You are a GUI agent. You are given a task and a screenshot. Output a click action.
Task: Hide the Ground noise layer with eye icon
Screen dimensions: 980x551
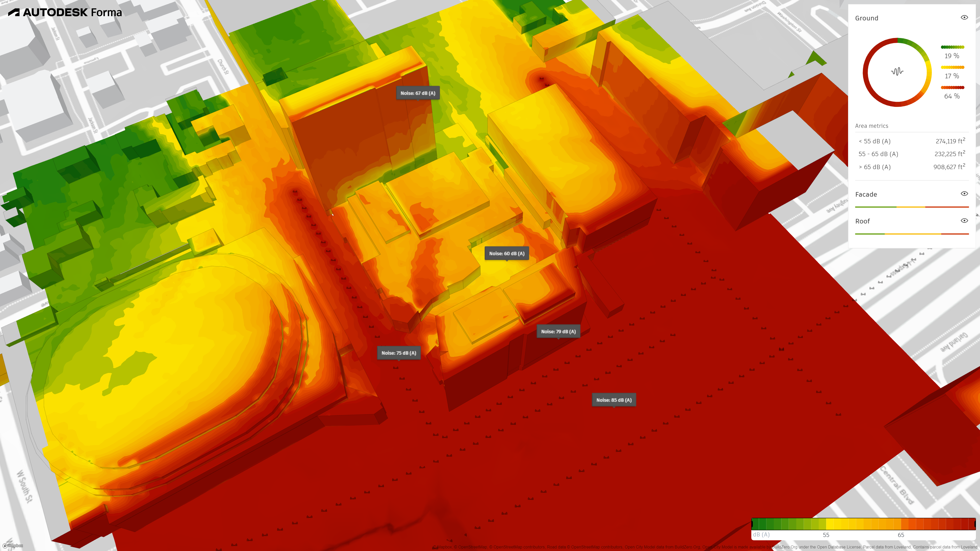[964, 18]
